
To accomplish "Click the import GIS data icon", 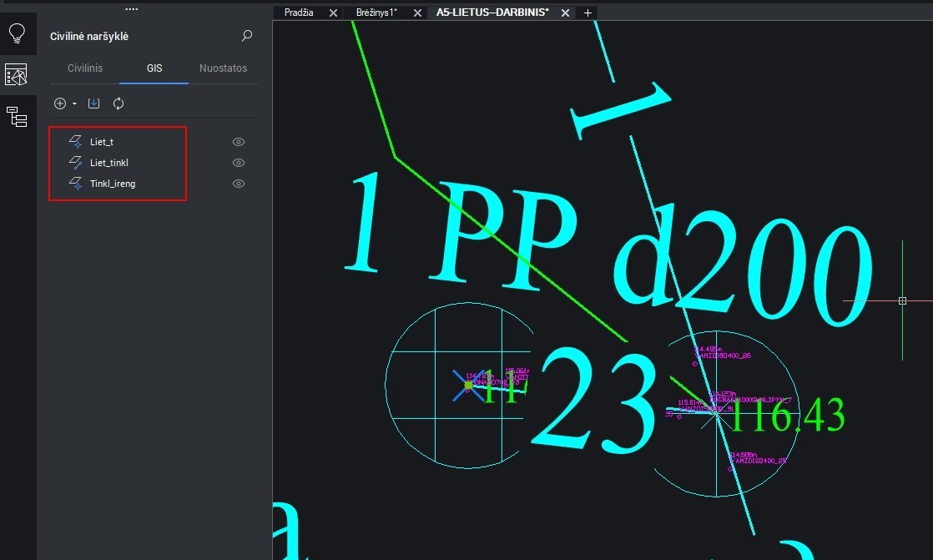I will tap(94, 103).
